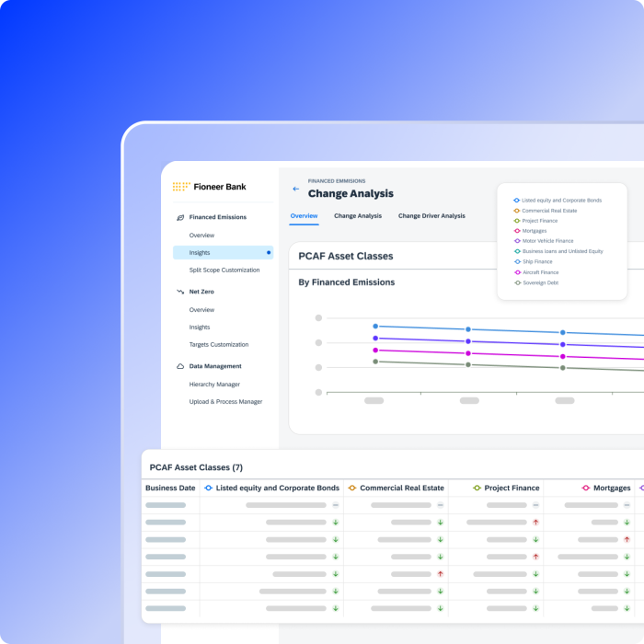This screenshot has width=644, height=644.
Task: Click the back arrow beside Change Analysis title
Action: (x=295, y=189)
